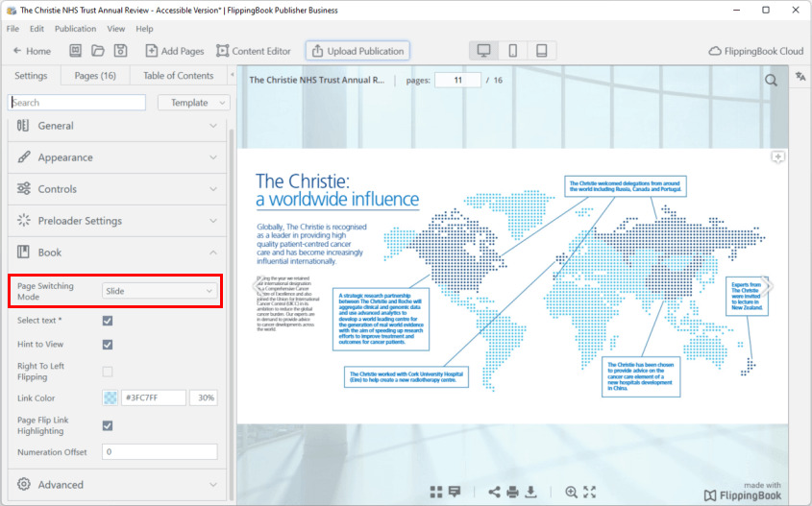This screenshot has width=812, height=506.
Task: Switch to tablet preview mode
Action: (542, 51)
